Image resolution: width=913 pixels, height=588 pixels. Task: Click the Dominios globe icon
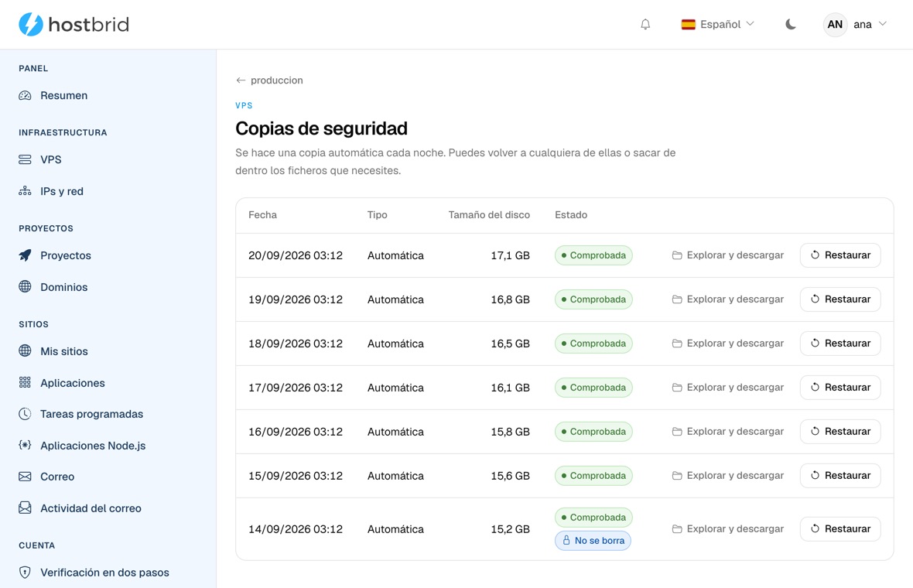[x=25, y=286]
